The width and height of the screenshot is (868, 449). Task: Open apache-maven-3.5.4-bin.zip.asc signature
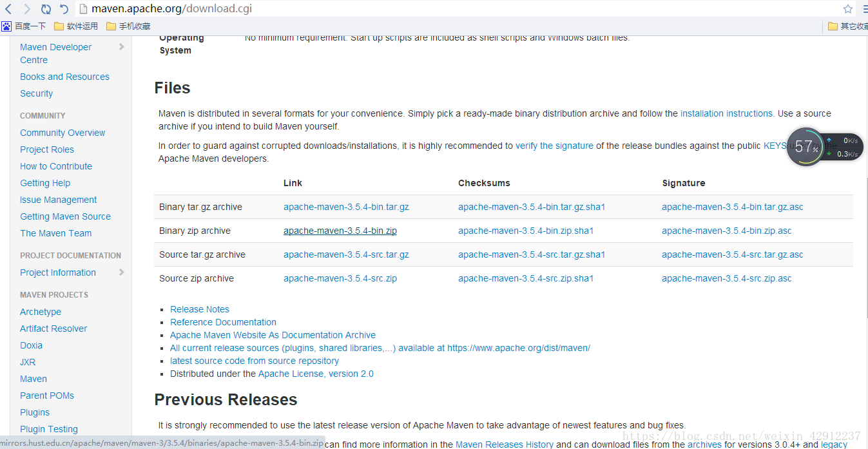coord(727,231)
